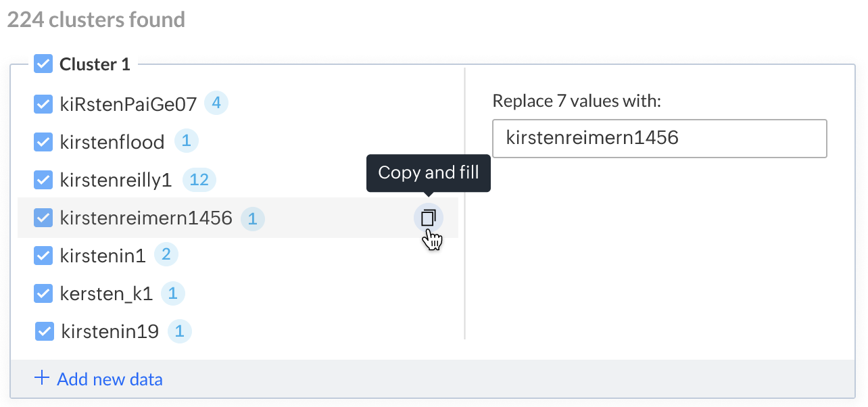Focus the Replace 7 values with field
The height and width of the screenshot is (407, 868).
coord(659,139)
